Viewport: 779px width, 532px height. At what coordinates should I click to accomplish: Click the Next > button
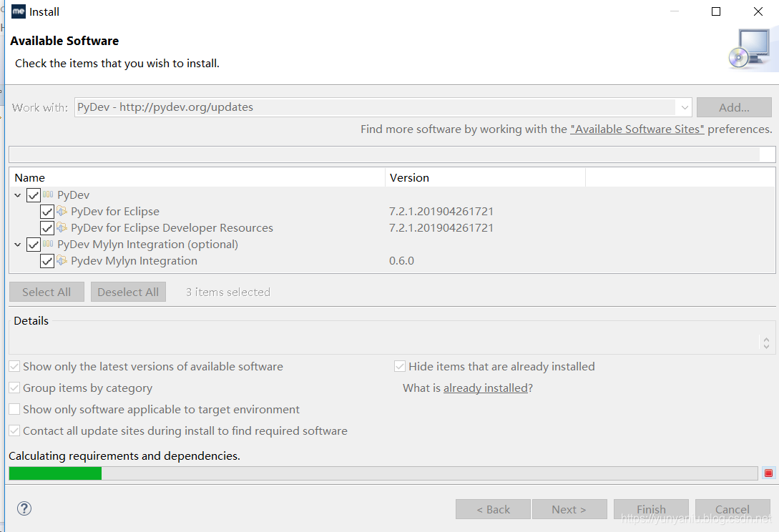(x=569, y=509)
